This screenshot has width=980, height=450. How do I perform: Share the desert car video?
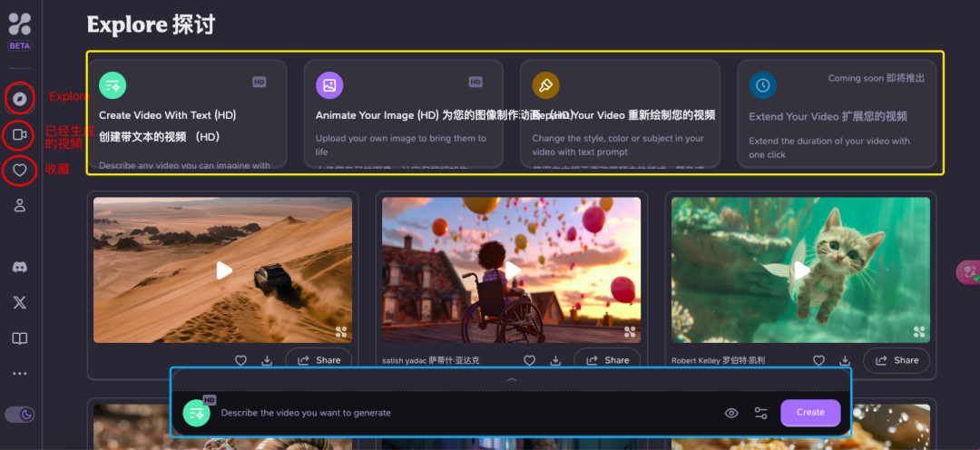click(x=318, y=360)
